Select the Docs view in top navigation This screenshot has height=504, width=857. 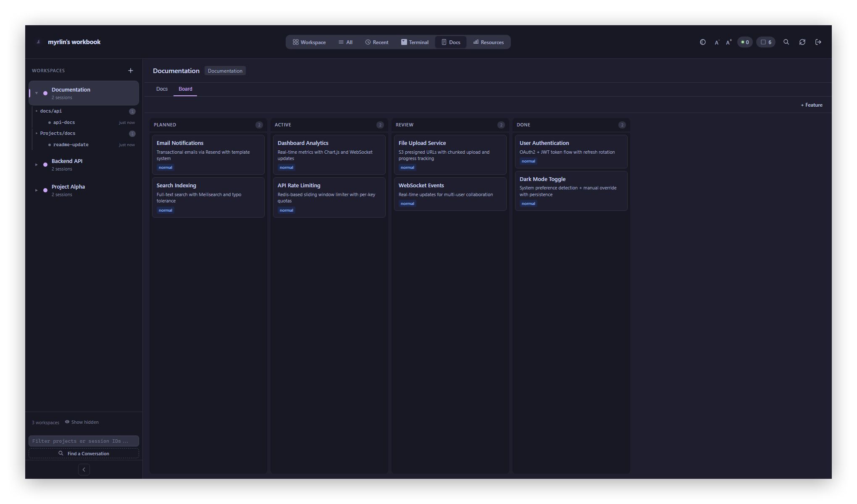[x=451, y=42]
